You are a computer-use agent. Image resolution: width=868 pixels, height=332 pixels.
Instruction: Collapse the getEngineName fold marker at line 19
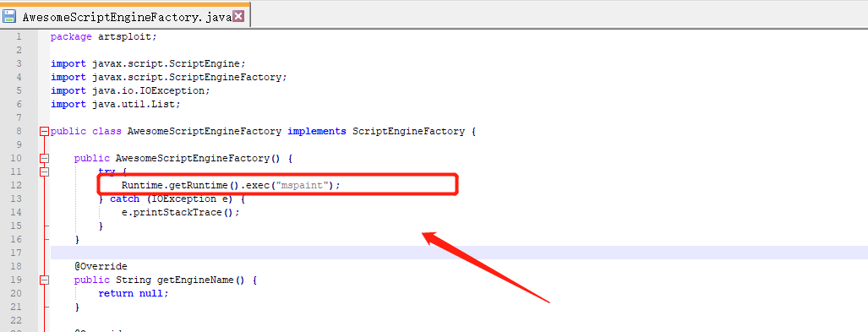pos(44,280)
